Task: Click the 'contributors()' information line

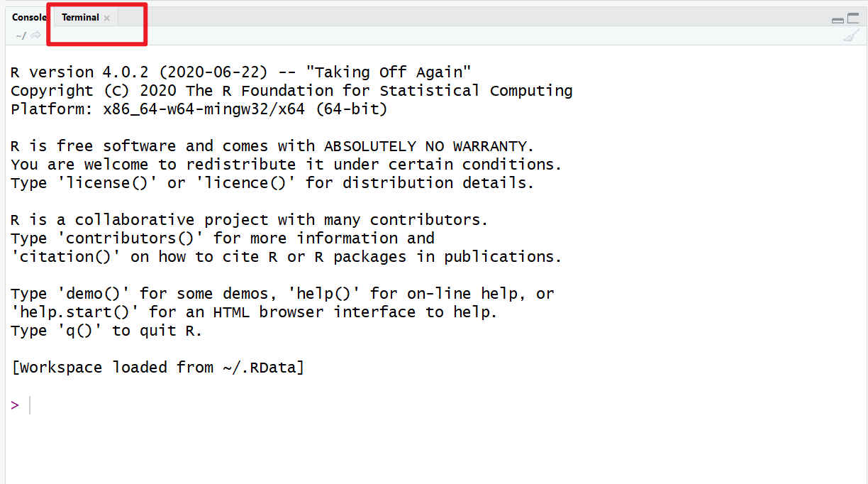Action: (223, 238)
